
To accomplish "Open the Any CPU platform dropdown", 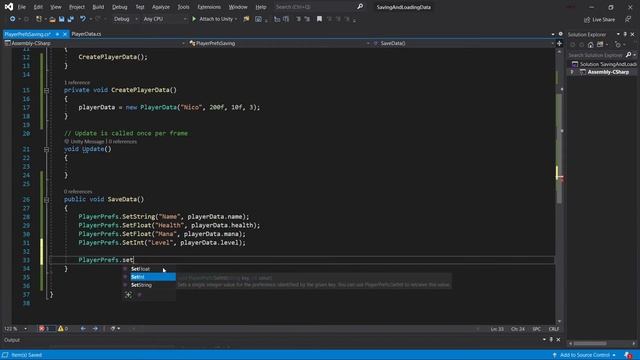I will click(x=164, y=19).
